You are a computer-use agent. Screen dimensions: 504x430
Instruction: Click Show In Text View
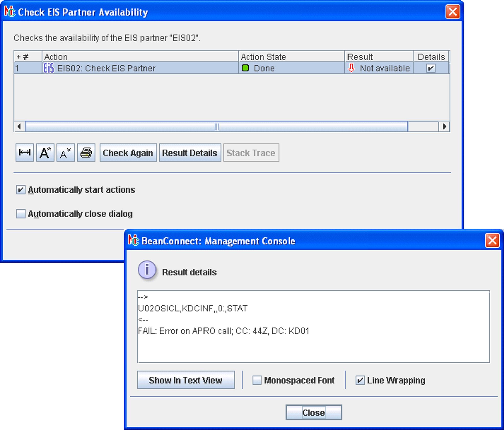pos(186,380)
